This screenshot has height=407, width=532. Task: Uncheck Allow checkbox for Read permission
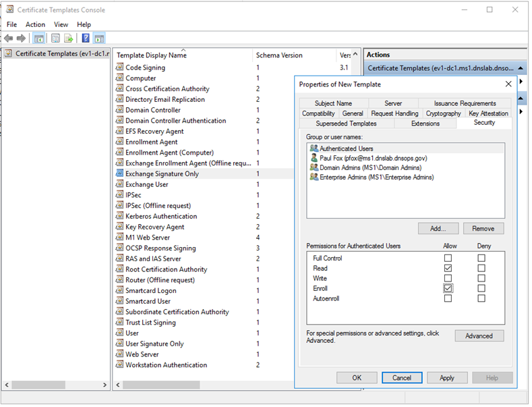pos(448,268)
